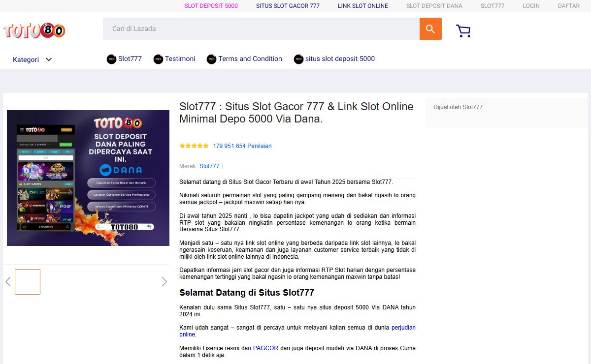Follow the perjudian online hyperlink

click(297, 331)
